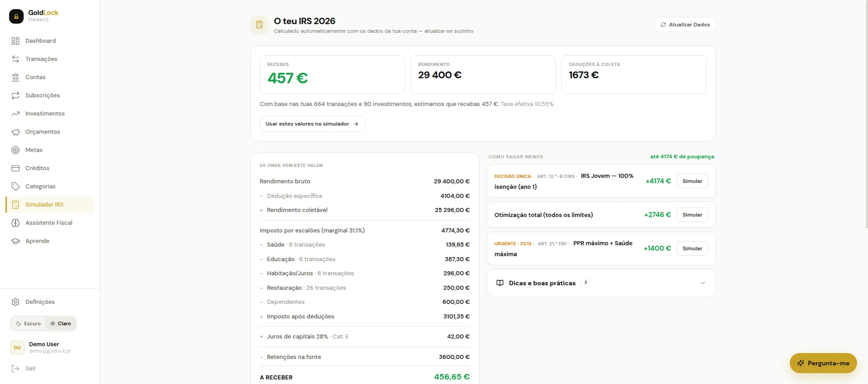This screenshot has width=868, height=384.
Task: Click the DEDUÇÕES À COLETA 1673 € card
Action: (634, 75)
